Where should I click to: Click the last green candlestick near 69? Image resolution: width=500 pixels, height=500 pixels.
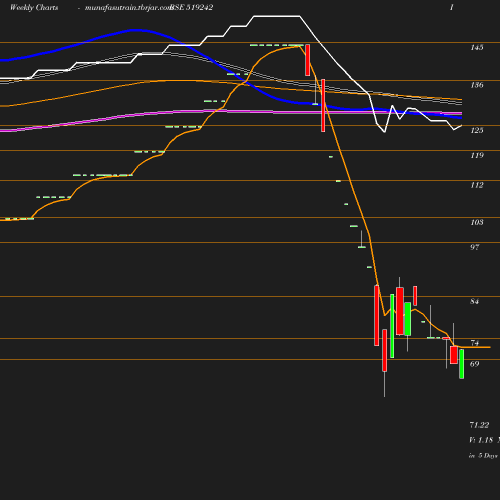462,364
